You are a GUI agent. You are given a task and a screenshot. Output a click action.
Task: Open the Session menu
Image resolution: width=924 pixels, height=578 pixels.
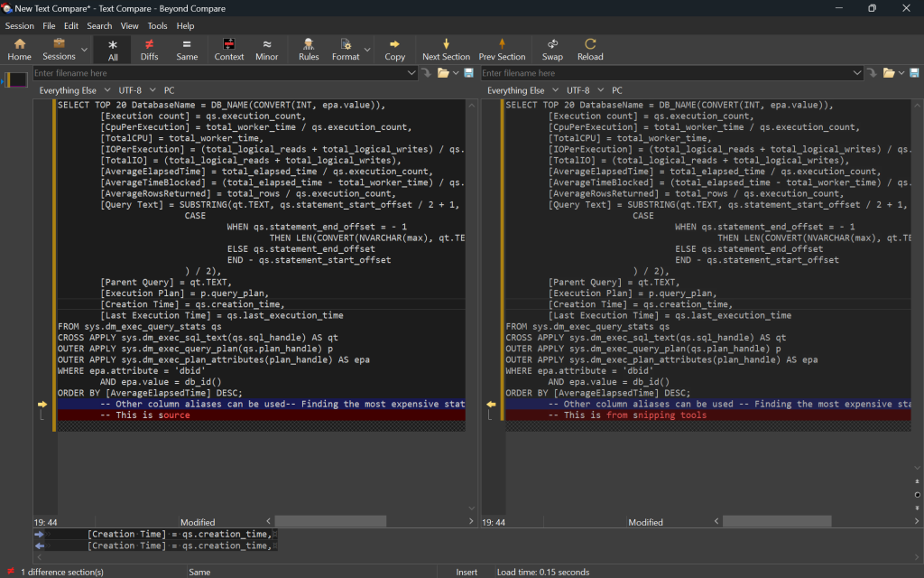pyautogui.click(x=20, y=26)
